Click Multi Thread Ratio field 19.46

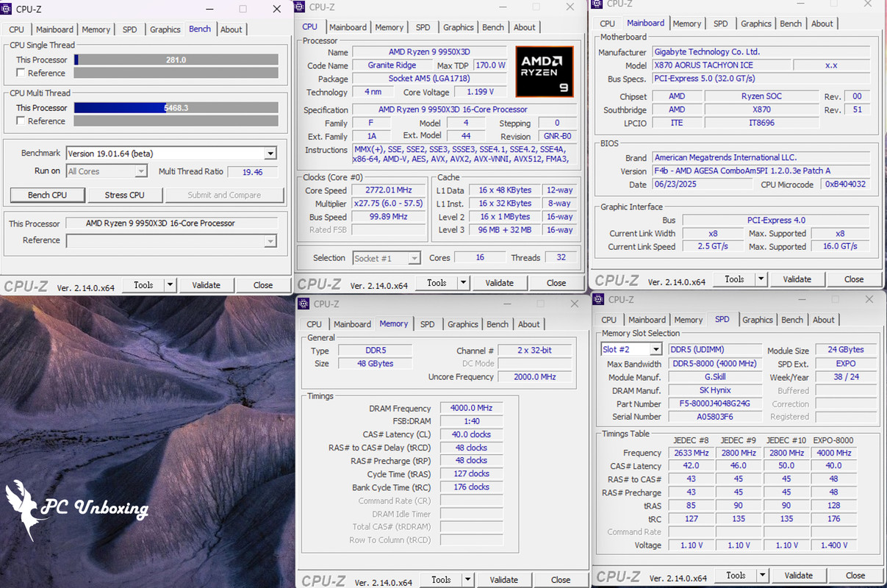click(252, 171)
